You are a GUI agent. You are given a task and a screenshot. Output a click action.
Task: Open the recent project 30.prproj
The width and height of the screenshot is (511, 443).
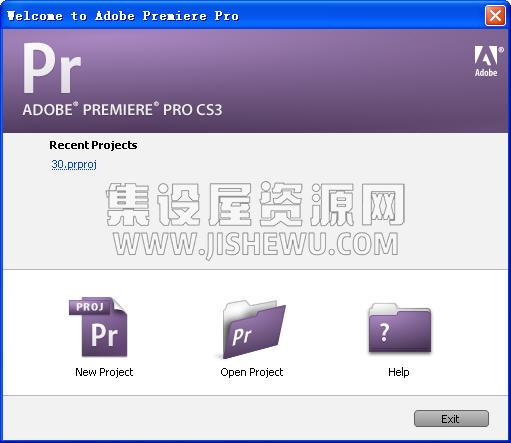click(74, 164)
